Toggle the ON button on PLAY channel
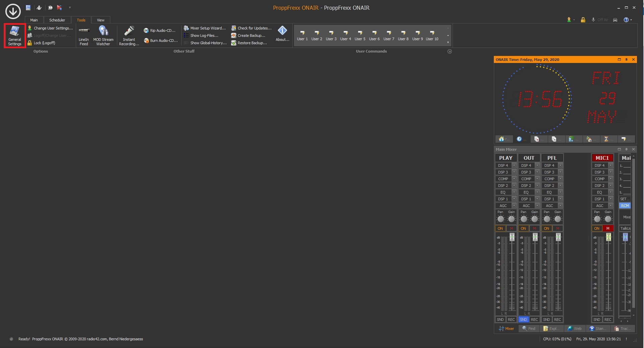 click(x=500, y=228)
